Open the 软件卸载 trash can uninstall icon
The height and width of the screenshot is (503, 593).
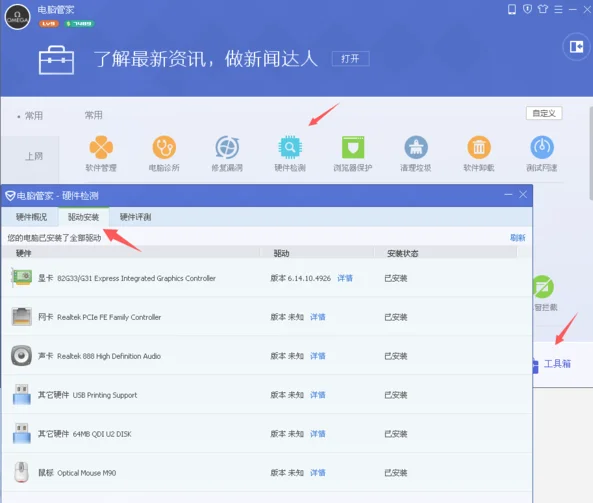coord(479,147)
